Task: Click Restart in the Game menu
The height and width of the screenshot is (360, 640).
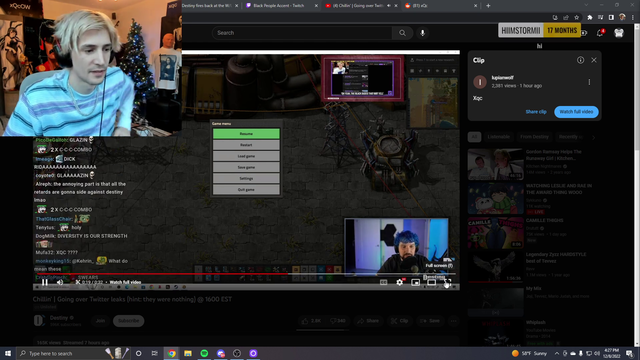Action: [x=246, y=145]
